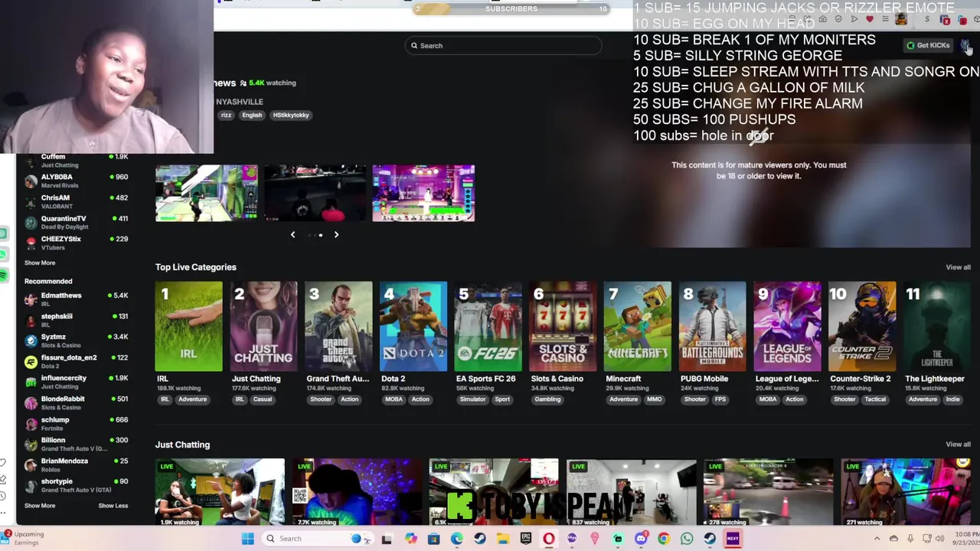The width and height of the screenshot is (980, 551).
Task: Click the network icon in system tray
Action: tap(926, 539)
